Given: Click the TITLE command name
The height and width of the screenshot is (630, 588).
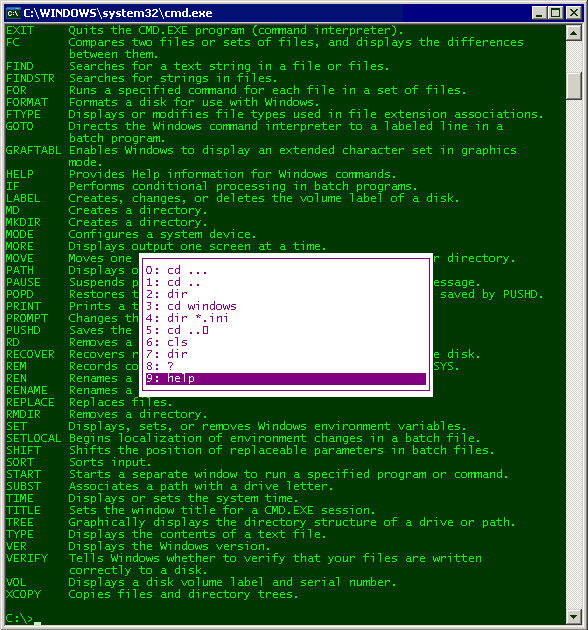Looking at the screenshot, I should pyautogui.click(x=23, y=511).
